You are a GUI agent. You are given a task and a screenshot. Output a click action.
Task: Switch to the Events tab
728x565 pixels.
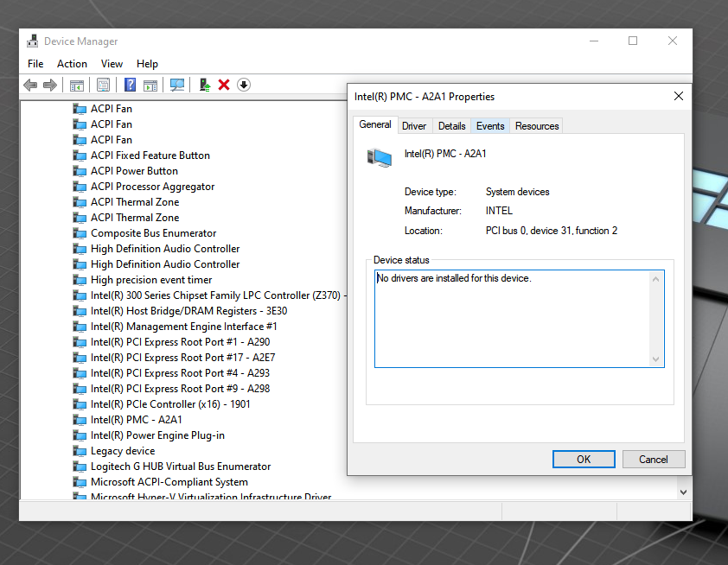(490, 126)
